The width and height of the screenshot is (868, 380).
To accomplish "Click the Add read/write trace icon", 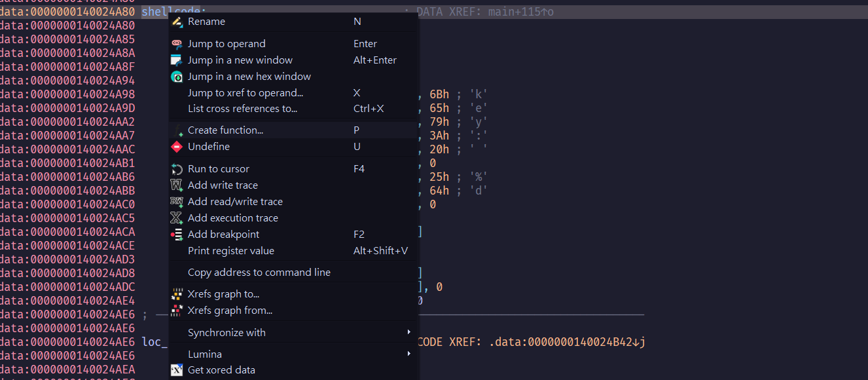I will [x=177, y=202].
